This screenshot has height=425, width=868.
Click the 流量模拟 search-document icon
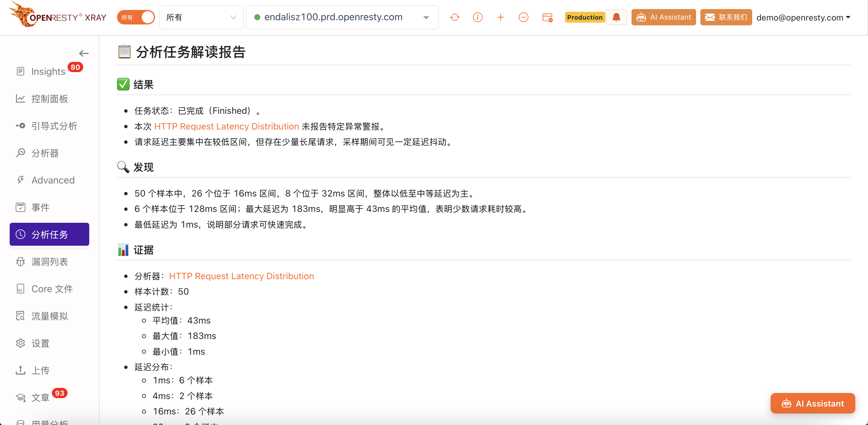[x=21, y=316]
